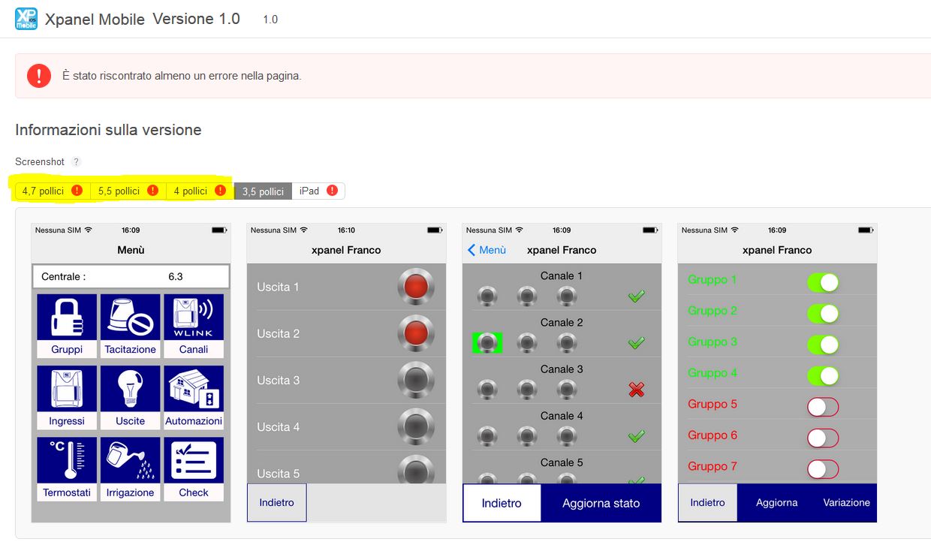Open the Termostati thermometer icon
Image resolution: width=931 pixels, height=560 pixels.
point(67,461)
